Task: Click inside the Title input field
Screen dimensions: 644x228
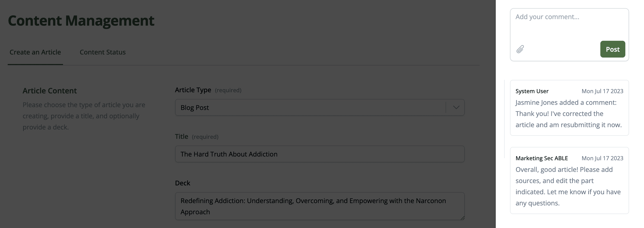Action: click(320, 154)
